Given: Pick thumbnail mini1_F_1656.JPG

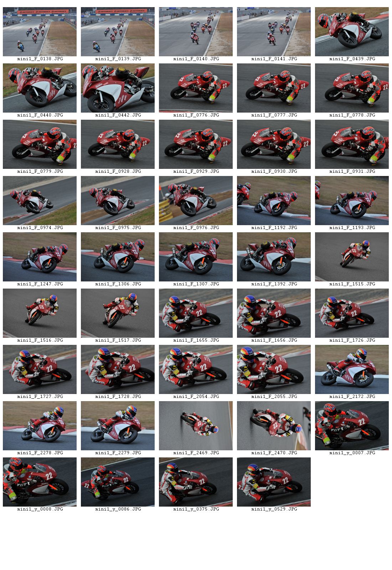Looking at the screenshot, I should (274, 313).
